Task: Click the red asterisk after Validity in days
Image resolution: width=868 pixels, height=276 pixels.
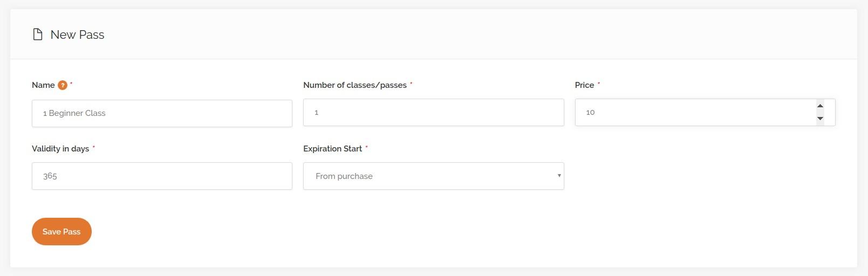Action: (x=94, y=147)
